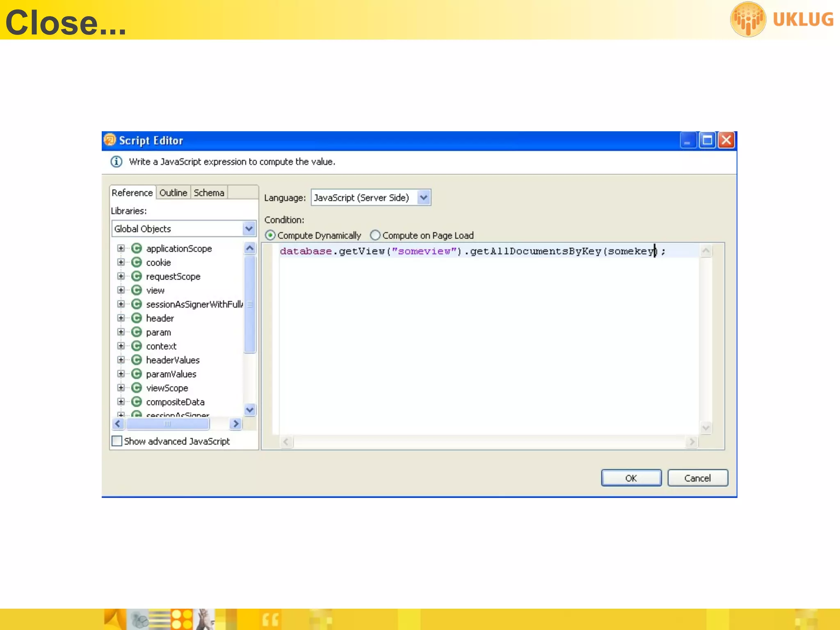Image resolution: width=840 pixels, height=630 pixels.
Task: Click the cookie object icon
Action: [136, 262]
